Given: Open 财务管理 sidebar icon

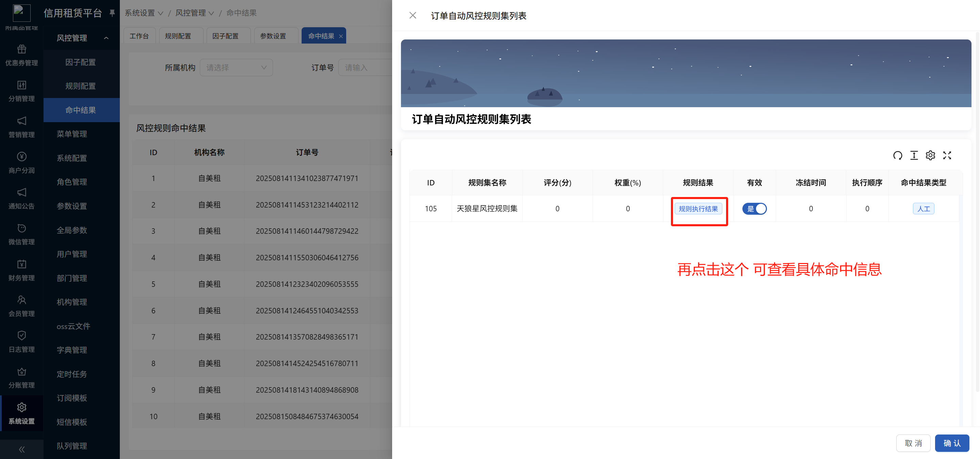Looking at the screenshot, I should (x=22, y=264).
